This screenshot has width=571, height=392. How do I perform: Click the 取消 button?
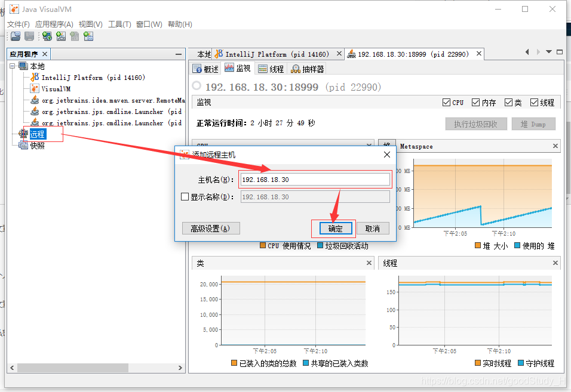click(373, 229)
